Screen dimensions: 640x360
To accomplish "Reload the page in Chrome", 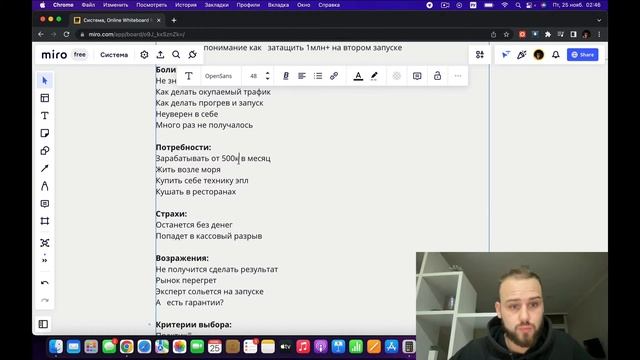I will pos(67,34).
